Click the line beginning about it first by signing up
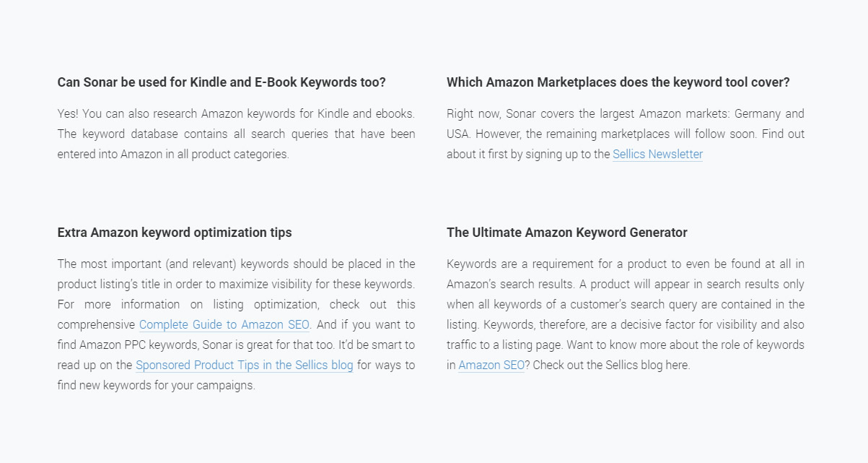This screenshot has width=868, height=463. pyautogui.click(x=528, y=154)
